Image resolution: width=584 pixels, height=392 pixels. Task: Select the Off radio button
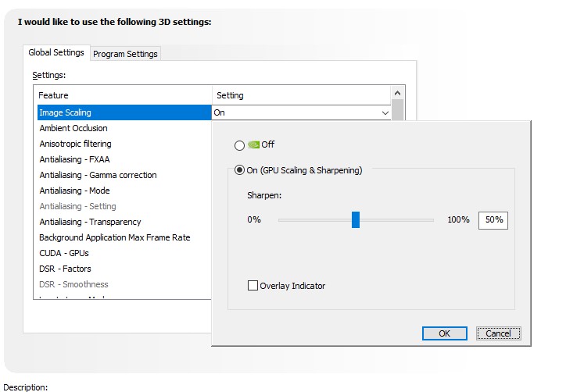[x=239, y=145]
